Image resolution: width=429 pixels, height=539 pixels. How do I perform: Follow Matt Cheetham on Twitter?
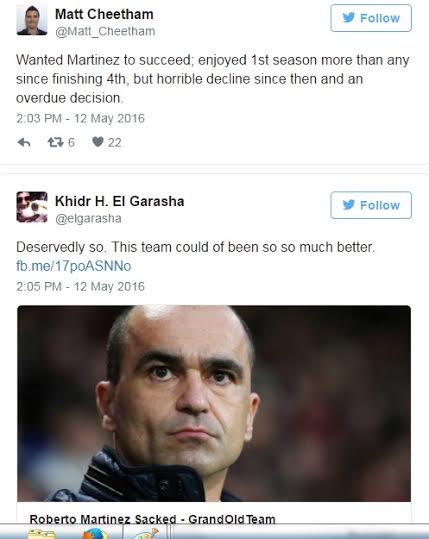[371, 18]
